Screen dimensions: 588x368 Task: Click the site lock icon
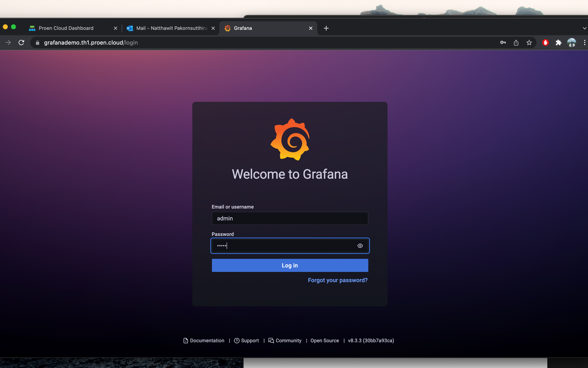coord(37,43)
